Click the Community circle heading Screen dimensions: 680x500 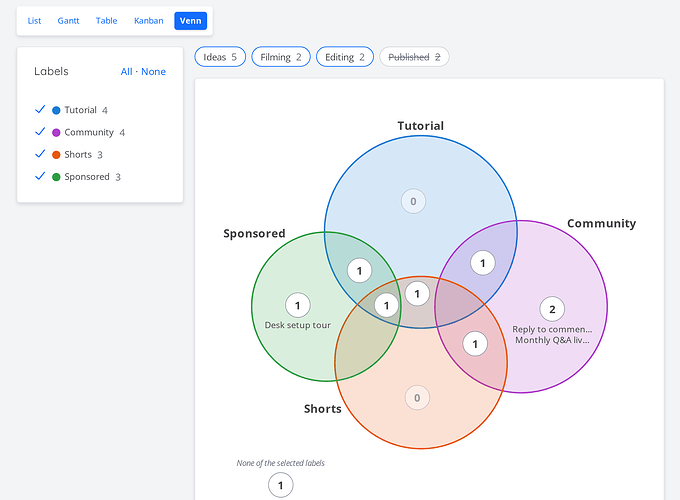(x=602, y=223)
